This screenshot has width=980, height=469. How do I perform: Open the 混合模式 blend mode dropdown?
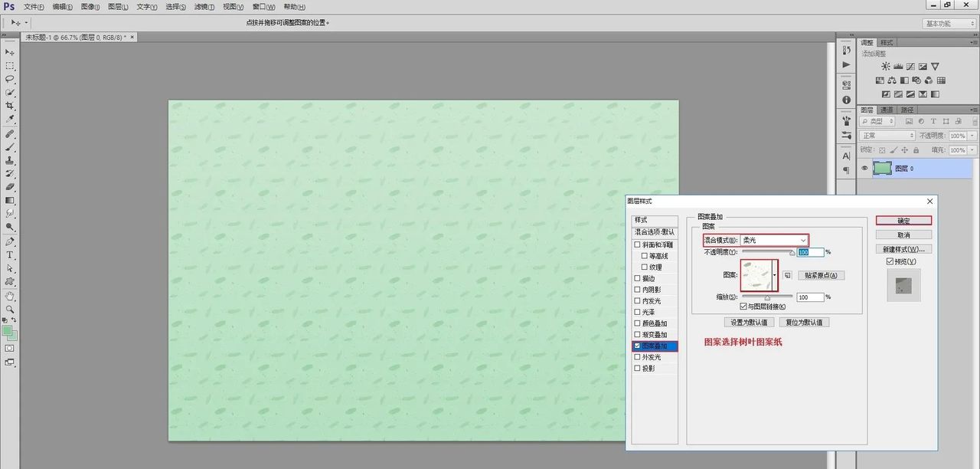tap(774, 240)
